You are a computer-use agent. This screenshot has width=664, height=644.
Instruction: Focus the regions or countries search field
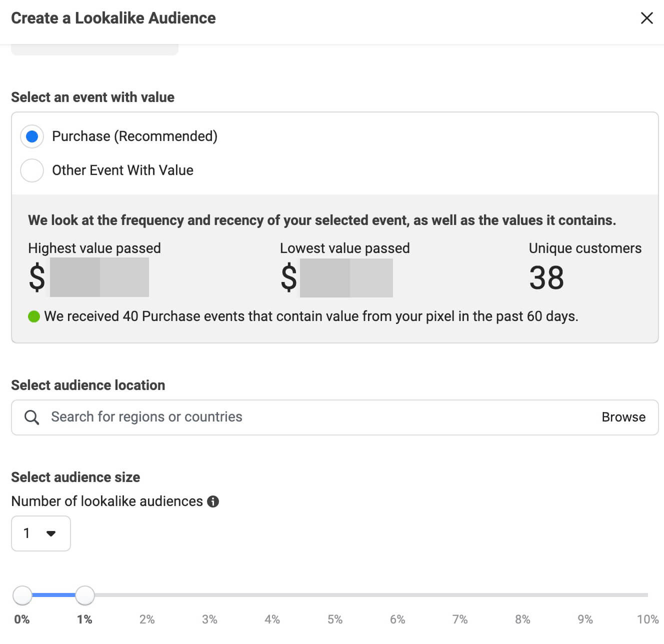coord(300,417)
